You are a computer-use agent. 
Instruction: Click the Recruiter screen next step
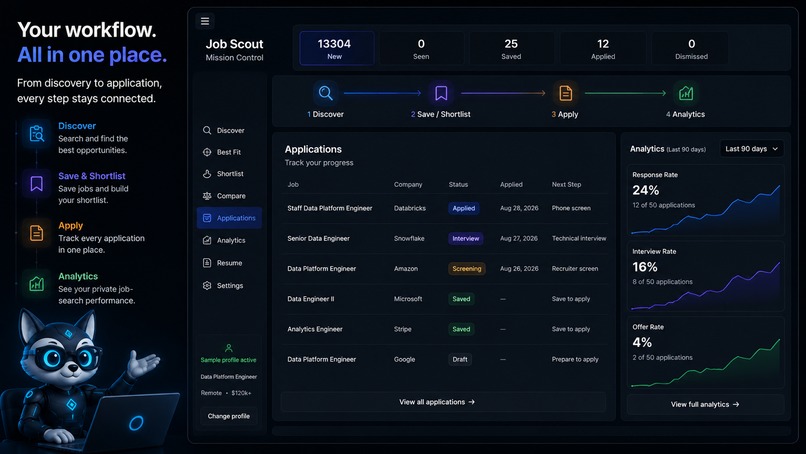575,268
